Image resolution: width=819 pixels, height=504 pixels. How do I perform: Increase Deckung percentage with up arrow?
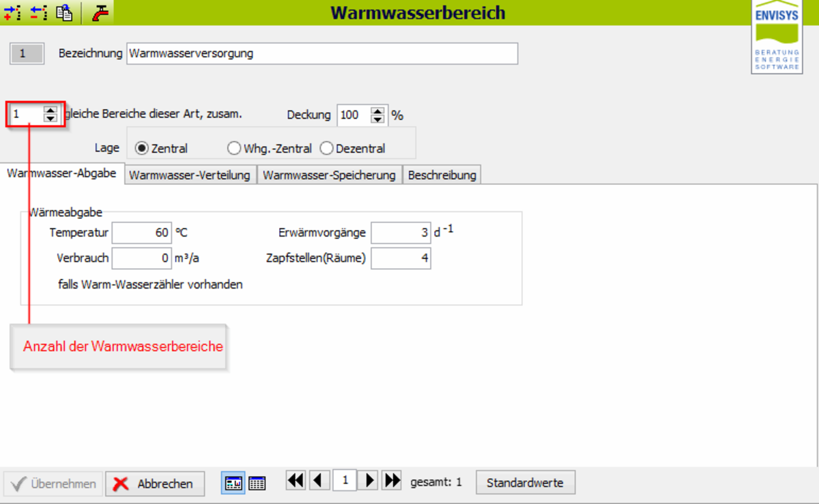pyautogui.click(x=378, y=110)
